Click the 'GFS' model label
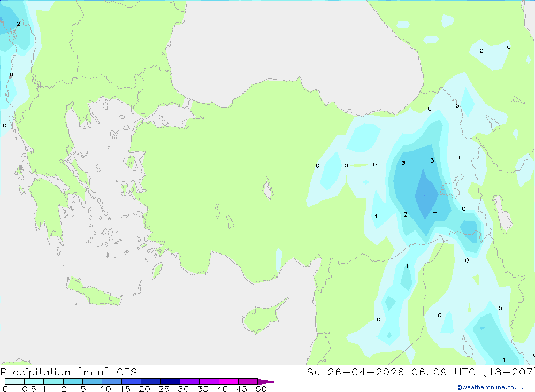 (127, 372)
